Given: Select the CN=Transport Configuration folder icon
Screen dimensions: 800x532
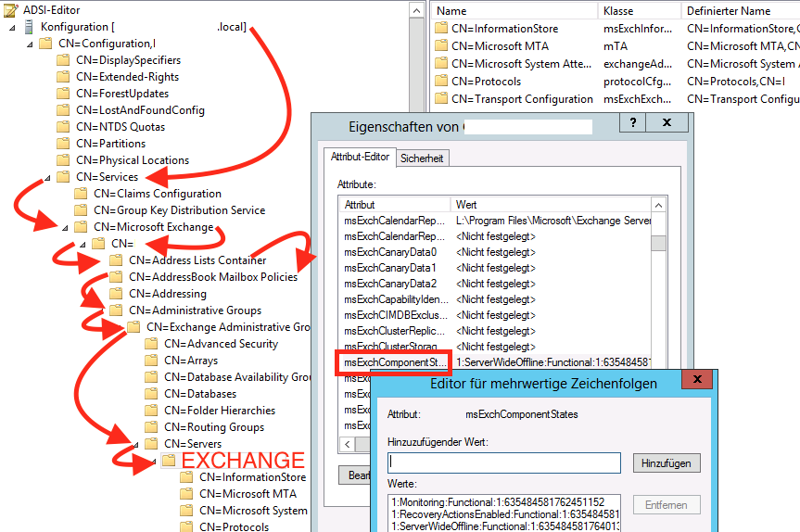Looking at the screenshot, I should click(x=441, y=98).
